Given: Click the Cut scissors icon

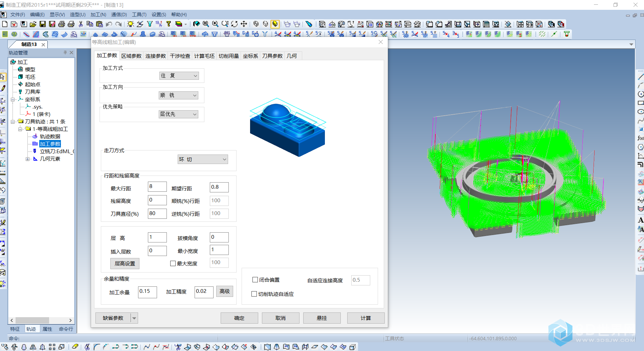Looking at the screenshot, I should (81, 24).
